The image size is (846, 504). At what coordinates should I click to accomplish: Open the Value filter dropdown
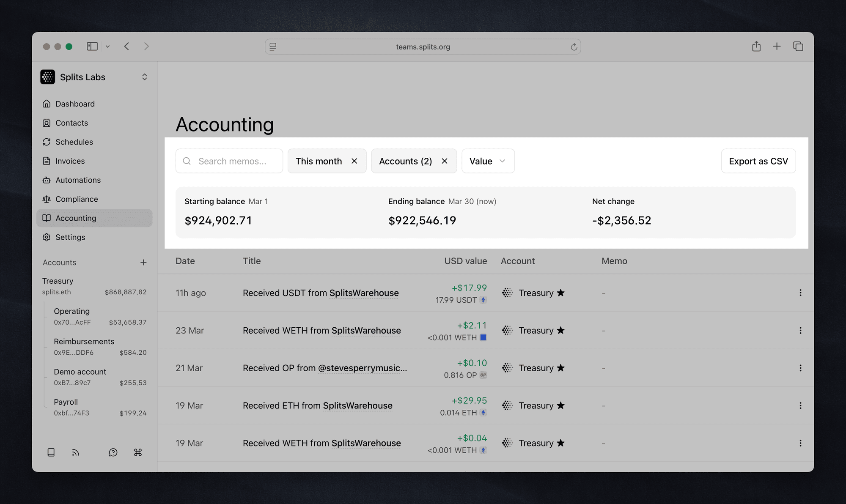(488, 161)
